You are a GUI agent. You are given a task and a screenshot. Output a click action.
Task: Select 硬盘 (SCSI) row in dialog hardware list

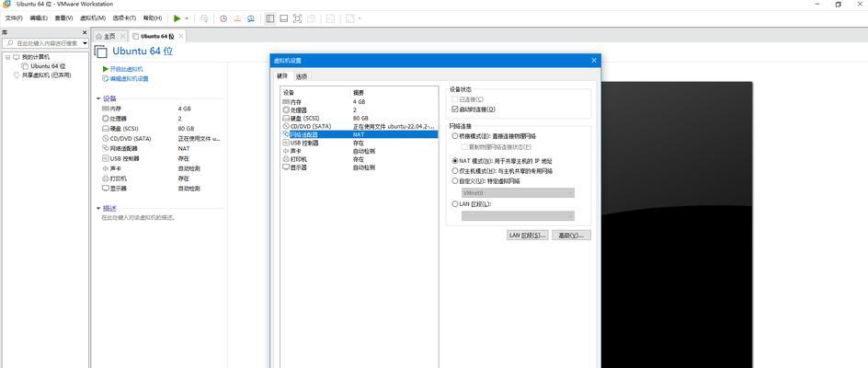[x=360, y=118]
